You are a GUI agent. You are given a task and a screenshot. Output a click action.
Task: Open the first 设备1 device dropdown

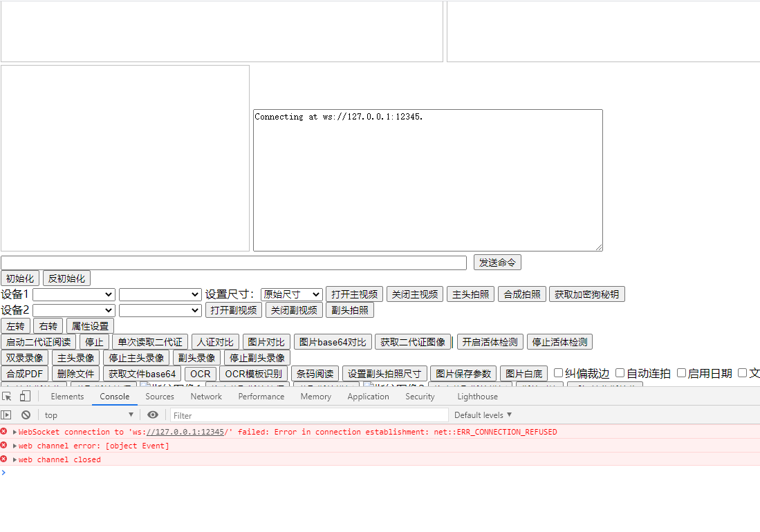tap(74, 294)
